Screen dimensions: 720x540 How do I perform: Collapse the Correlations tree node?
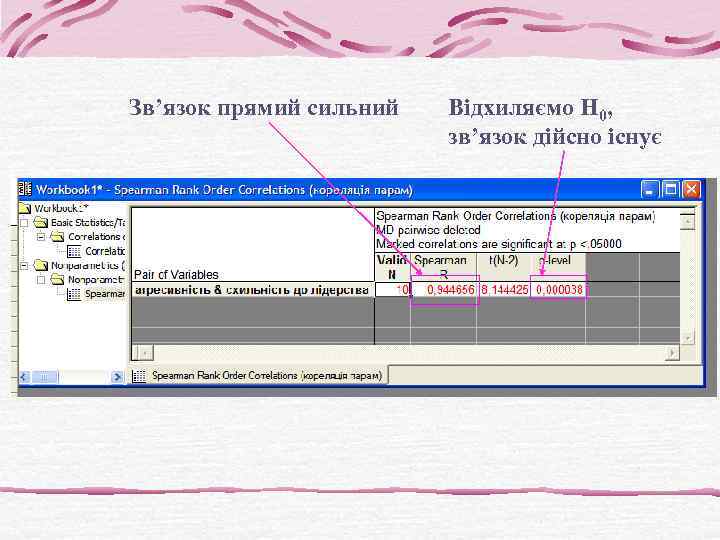tap(41, 237)
